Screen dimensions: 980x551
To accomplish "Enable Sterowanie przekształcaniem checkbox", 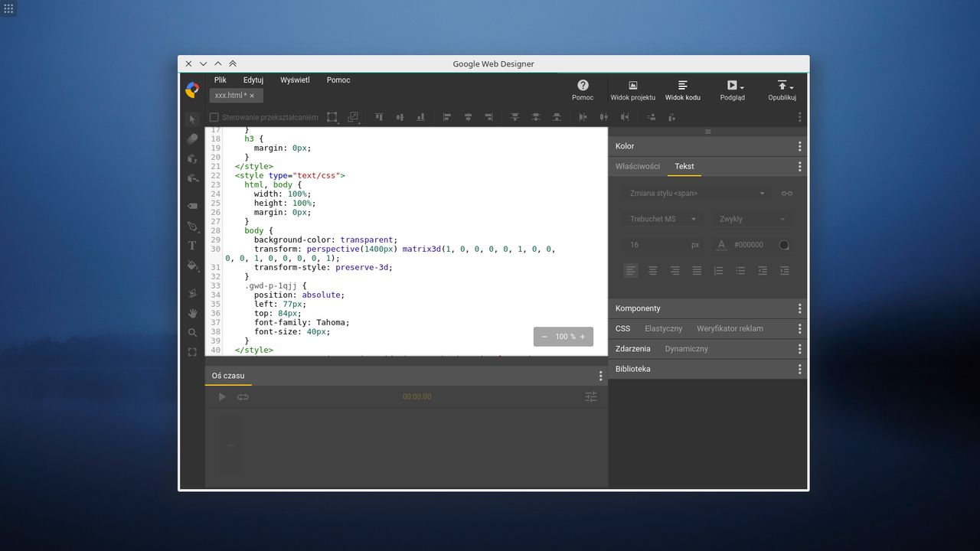I will tap(214, 118).
